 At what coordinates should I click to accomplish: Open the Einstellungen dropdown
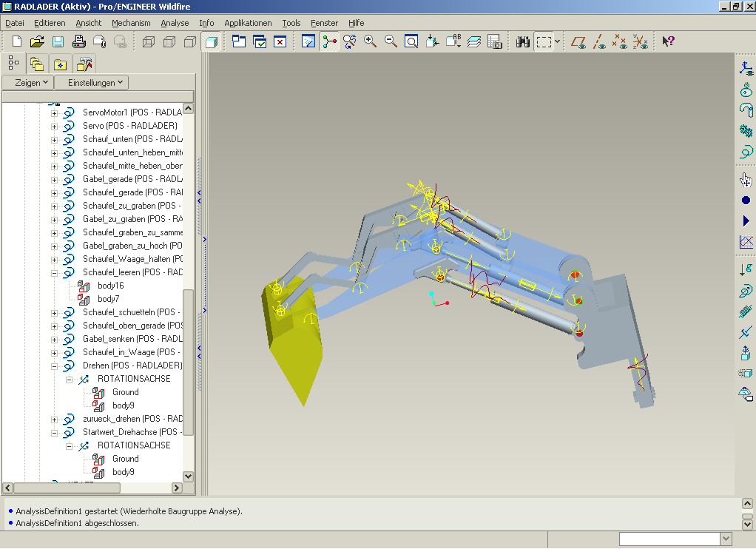[92, 83]
